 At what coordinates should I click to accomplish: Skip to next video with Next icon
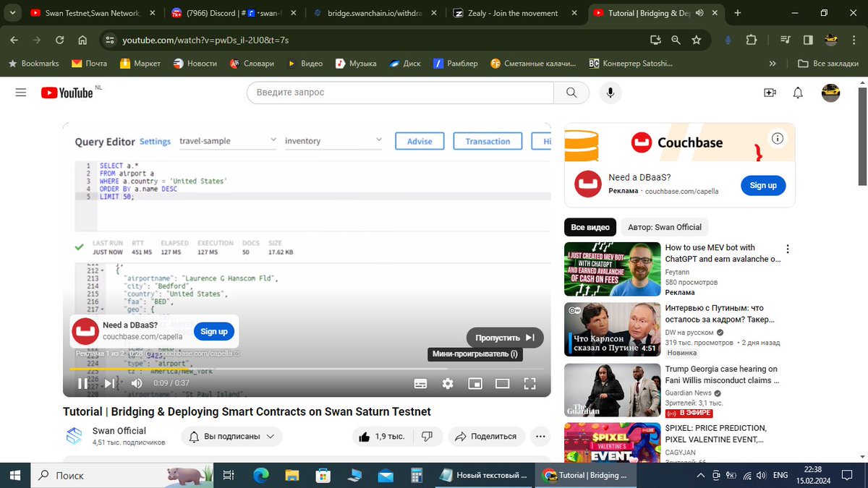pos(109,383)
